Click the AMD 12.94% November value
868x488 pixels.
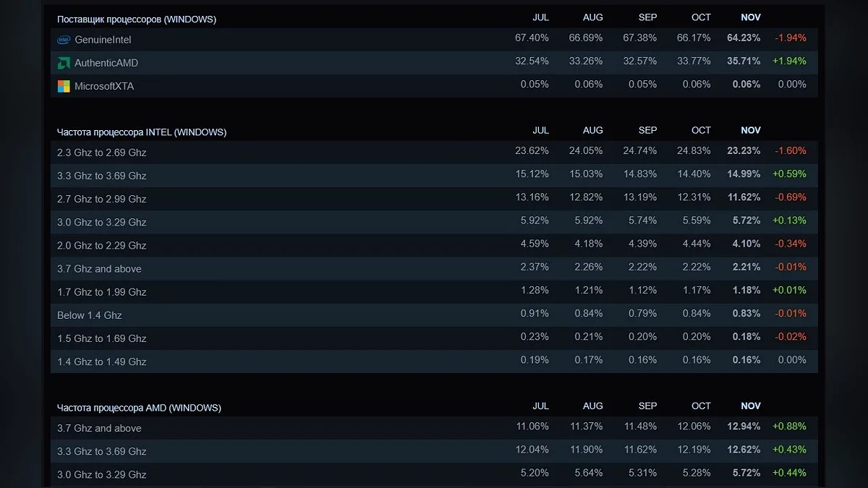click(744, 426)
